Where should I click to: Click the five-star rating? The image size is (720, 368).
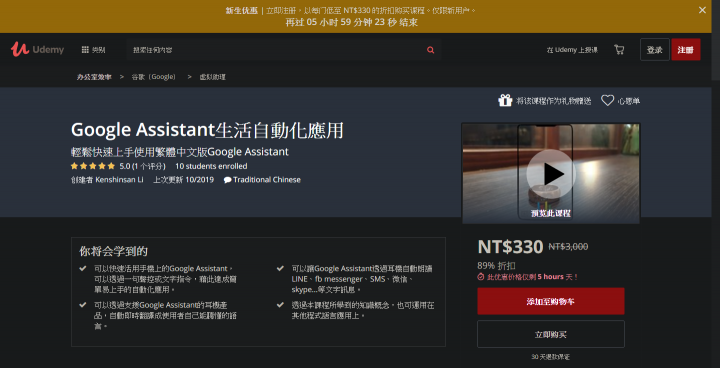point(93,166)
